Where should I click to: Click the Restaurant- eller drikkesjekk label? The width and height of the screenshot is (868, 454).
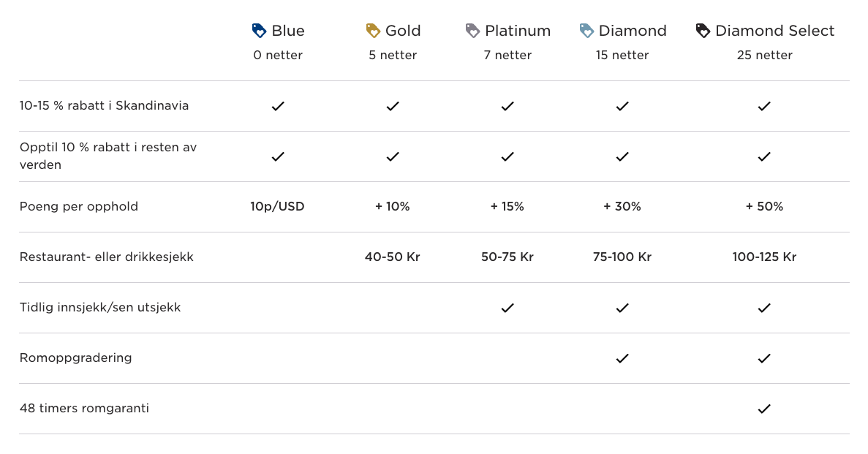(106, 257)
